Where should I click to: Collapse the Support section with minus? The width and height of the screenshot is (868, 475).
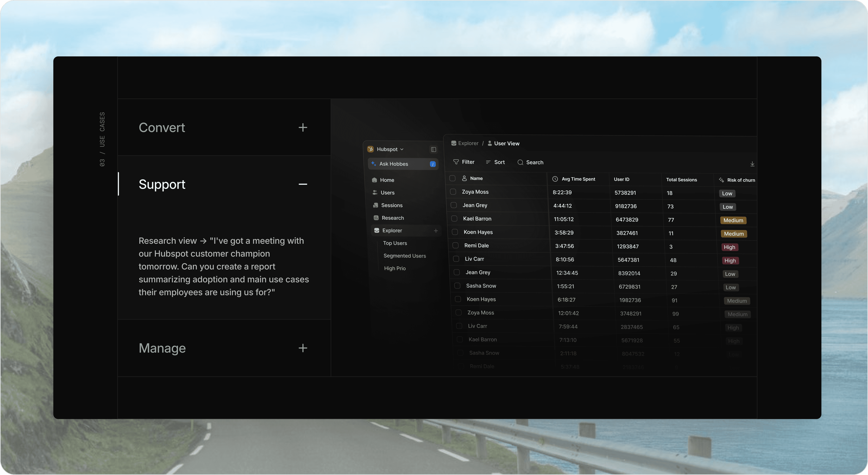click(x=303, y=184)
